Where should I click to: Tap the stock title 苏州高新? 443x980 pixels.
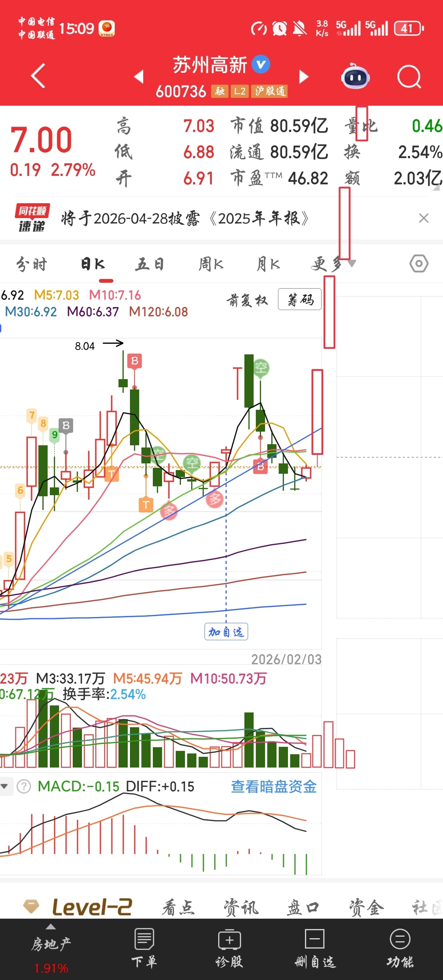pos(210,64)
